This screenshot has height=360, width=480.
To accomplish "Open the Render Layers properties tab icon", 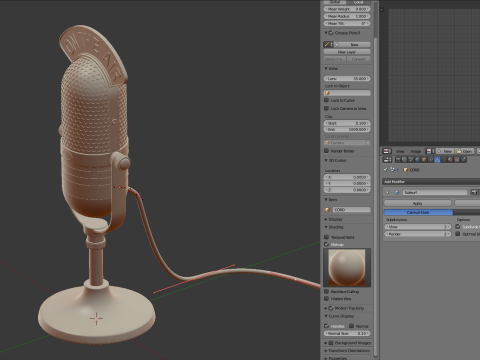I will click(404, 159).
